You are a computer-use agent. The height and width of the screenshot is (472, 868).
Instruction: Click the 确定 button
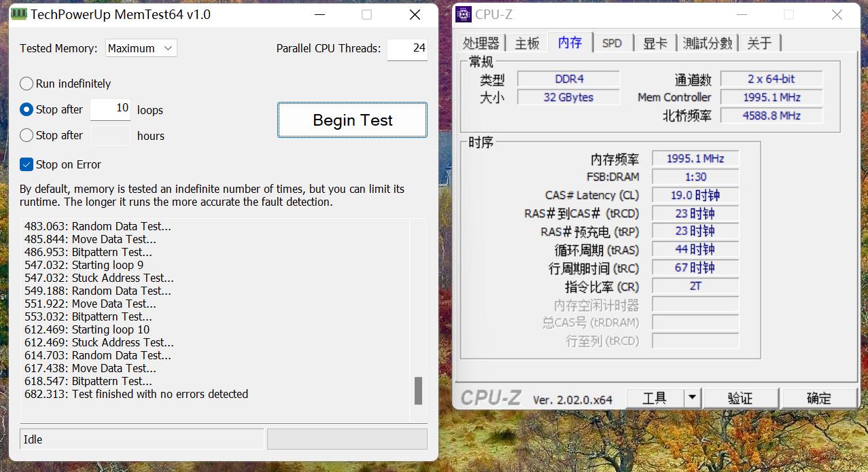tap(818, 398)
